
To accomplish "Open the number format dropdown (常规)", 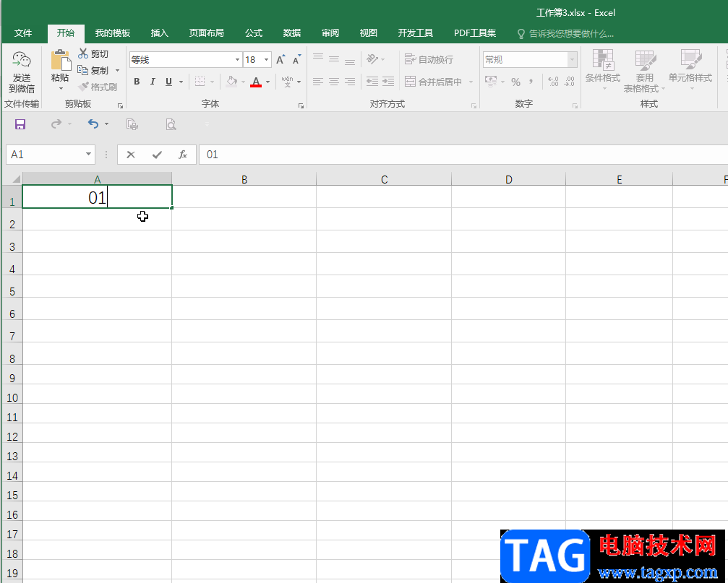I will click(573, 60).
